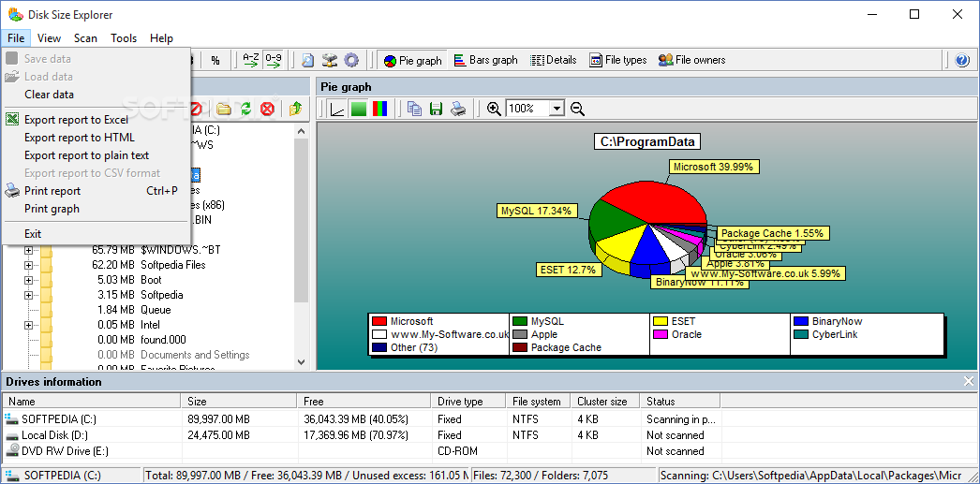
Task: Print the graph with printer icon
Action: (458, 109)
